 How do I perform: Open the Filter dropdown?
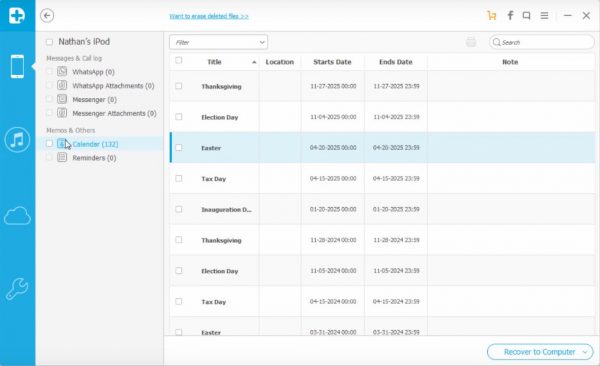218,42
